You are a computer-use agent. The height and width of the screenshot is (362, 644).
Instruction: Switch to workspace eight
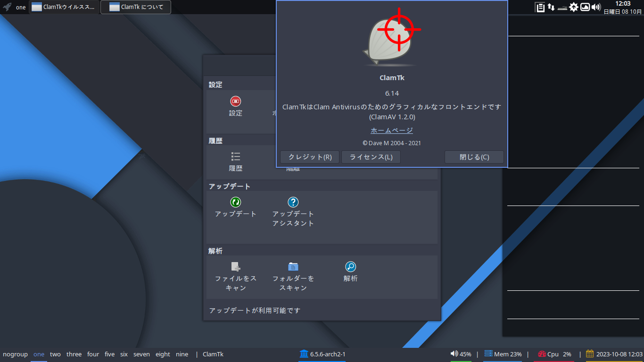[163, 354]
